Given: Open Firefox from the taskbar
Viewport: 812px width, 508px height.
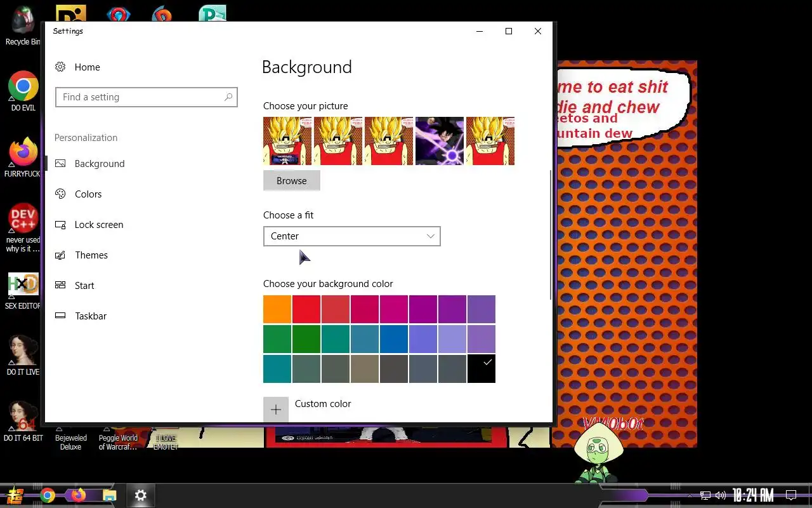Looking at the screenshot, I should click(79, 495).
